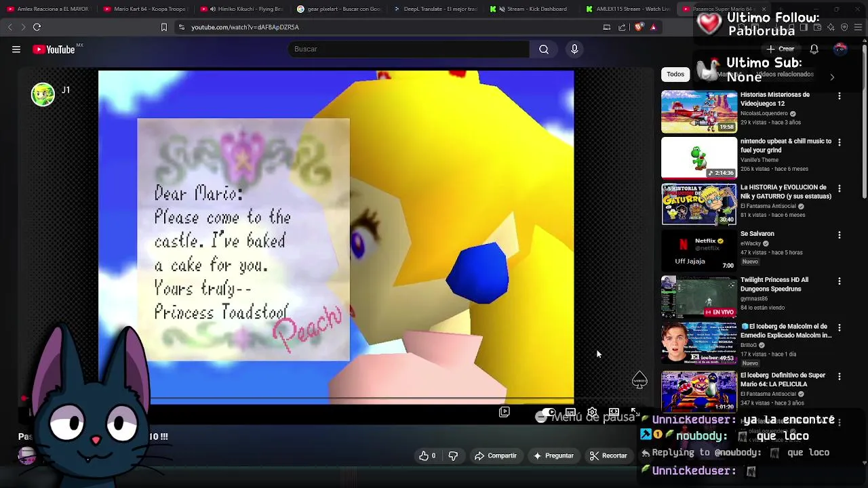Screen dimensions: 868x488
Task: Select the Todos filter chip
Action: point(675,74)
